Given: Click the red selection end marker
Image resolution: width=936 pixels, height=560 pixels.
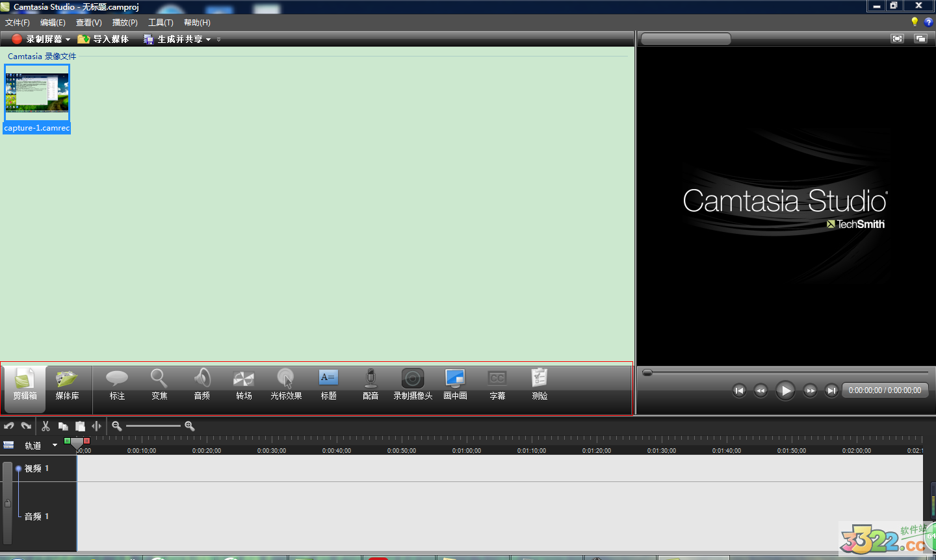Looking at the screenshot, I should (x=86, y=440).
